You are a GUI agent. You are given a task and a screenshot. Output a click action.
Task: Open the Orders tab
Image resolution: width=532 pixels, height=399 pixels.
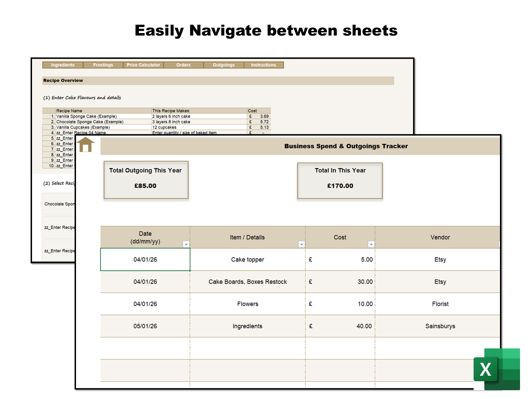183,65
